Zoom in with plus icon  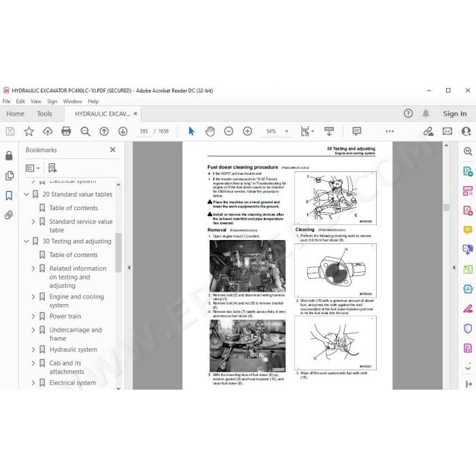[x=248, y=131]
